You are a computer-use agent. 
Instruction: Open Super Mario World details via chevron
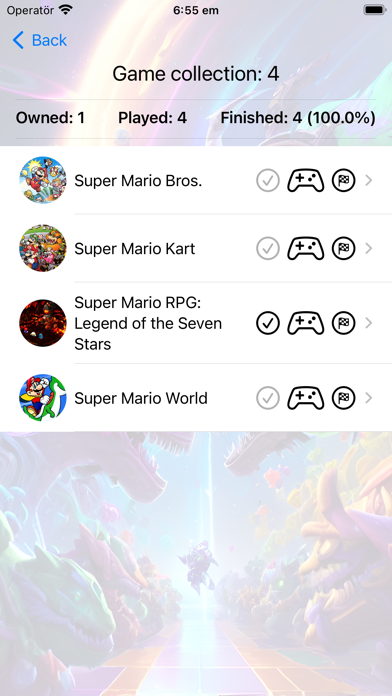pos(368,398)
